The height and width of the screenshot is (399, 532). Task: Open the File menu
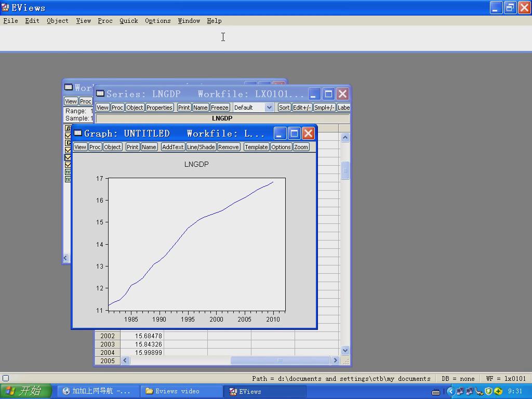[x=10, y=21]
